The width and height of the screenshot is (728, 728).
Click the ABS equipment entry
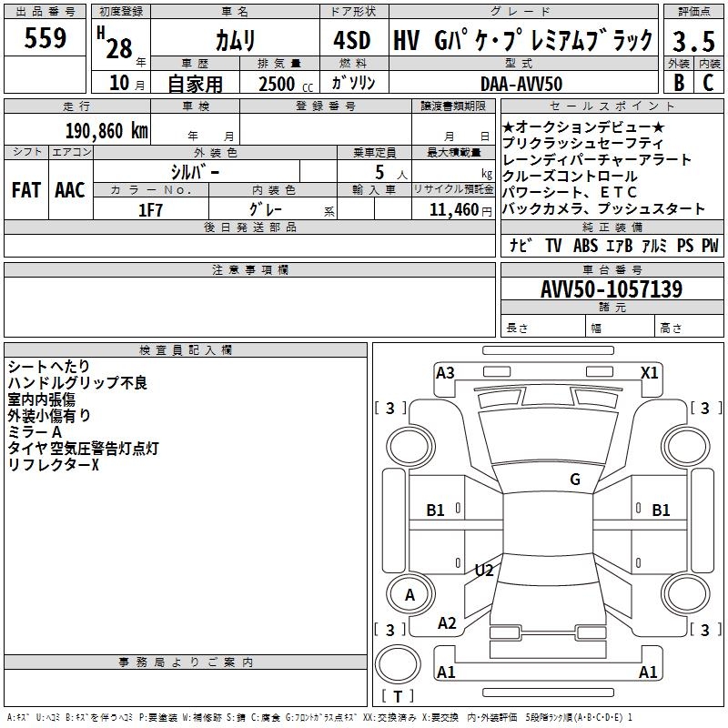[585, 245]
